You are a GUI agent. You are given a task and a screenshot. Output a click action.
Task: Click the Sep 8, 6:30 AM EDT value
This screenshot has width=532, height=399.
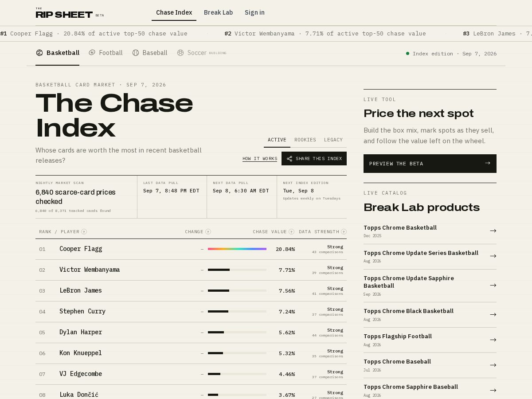[x=241, y=191]
